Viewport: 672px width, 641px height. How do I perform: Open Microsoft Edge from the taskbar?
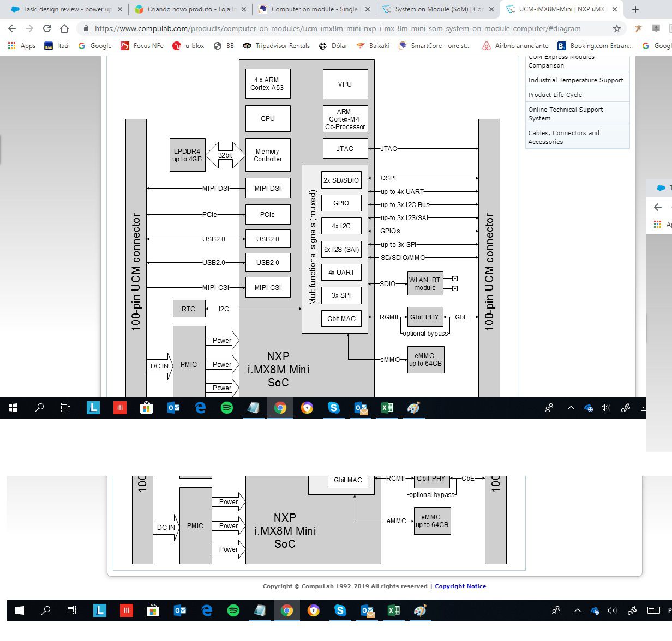pyautogui.click(x=200, y=408)
